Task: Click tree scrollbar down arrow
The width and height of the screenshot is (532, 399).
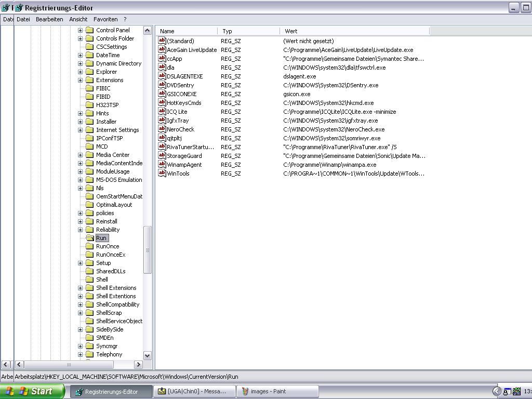Action: coord(147,355)
